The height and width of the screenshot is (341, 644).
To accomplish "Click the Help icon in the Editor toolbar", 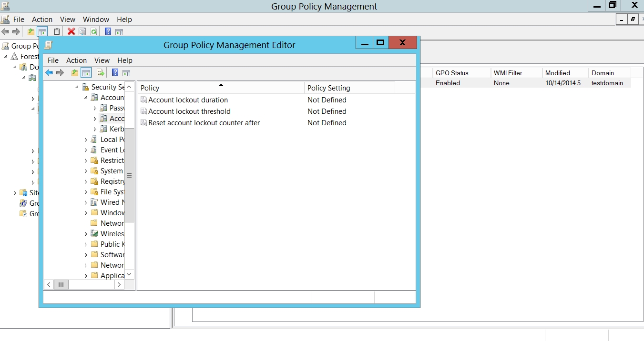I will coord(115,73).
